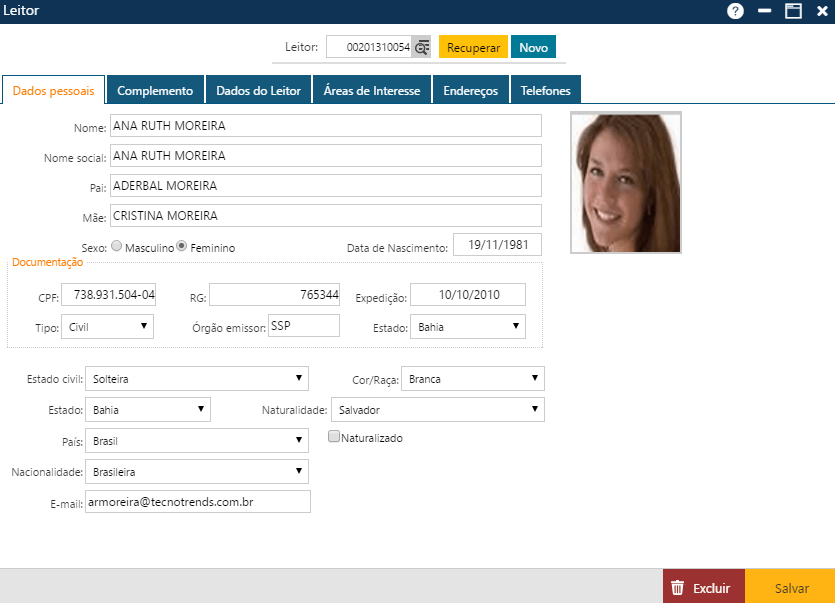Click the reader's profile photo
Screen dimensions: 837x605
625,182
